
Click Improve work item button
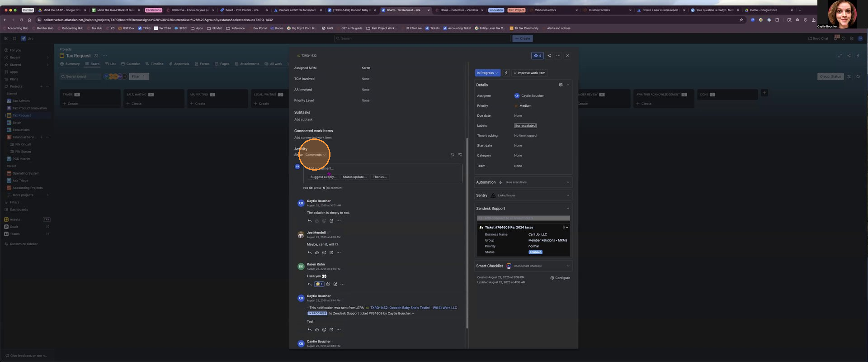529,73
